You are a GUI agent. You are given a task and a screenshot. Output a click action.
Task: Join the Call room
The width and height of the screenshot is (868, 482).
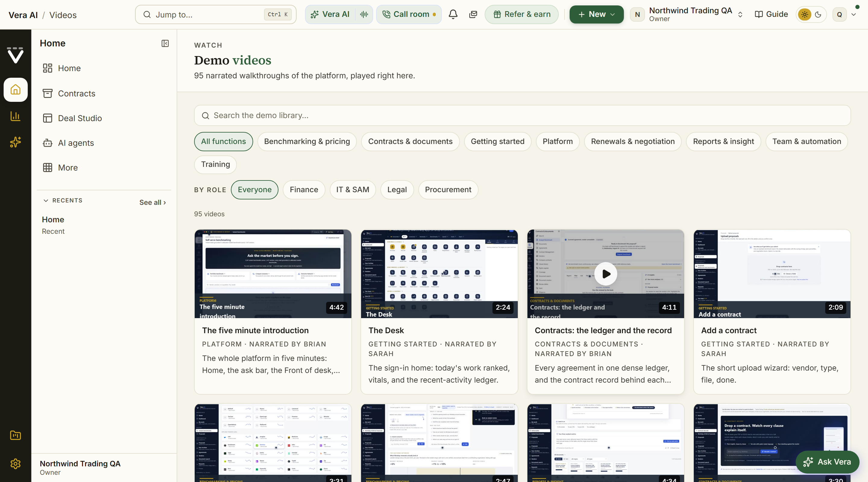pyautogui.click(x=409, y=14)
